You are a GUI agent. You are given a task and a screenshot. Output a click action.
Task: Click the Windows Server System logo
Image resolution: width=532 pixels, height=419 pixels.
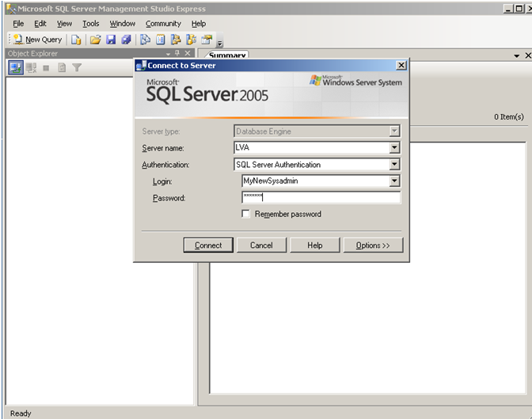[x=355, y=81]
